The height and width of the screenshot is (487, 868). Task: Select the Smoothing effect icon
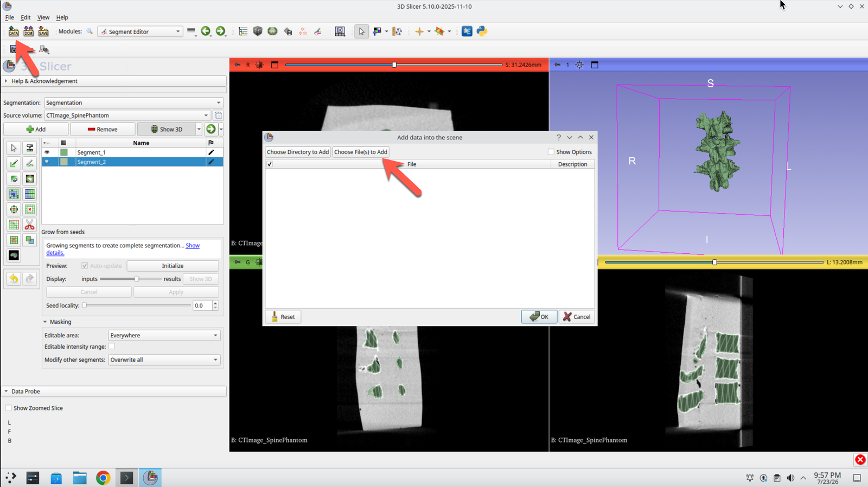pyautogui.click(x=14, y=225)
